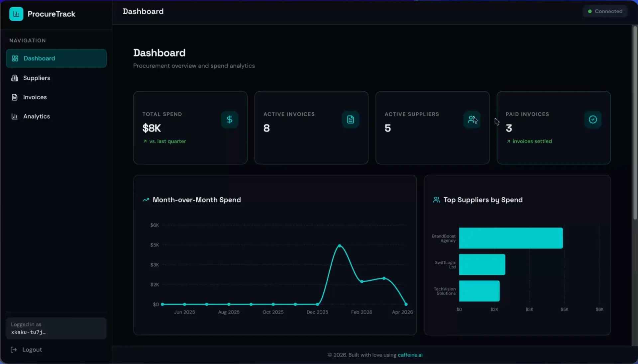Open the caffeine.ai link in footer
This screenshot has height=364, width=638.
click(410, 355)
